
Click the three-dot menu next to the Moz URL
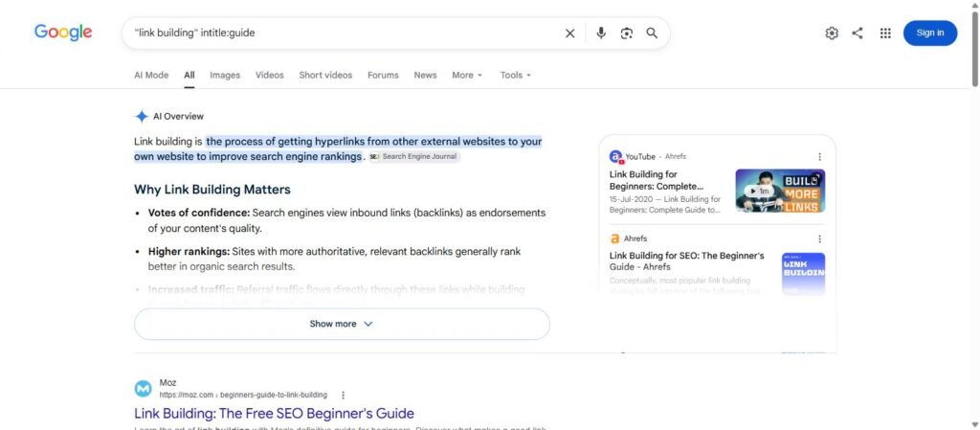pyautogui.click(x=344, y=395)
